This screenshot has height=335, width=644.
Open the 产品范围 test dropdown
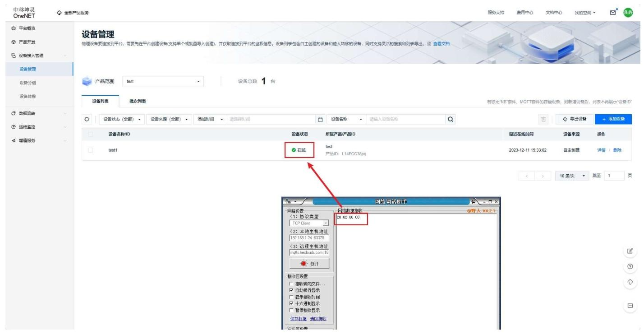tap(163, 82)
